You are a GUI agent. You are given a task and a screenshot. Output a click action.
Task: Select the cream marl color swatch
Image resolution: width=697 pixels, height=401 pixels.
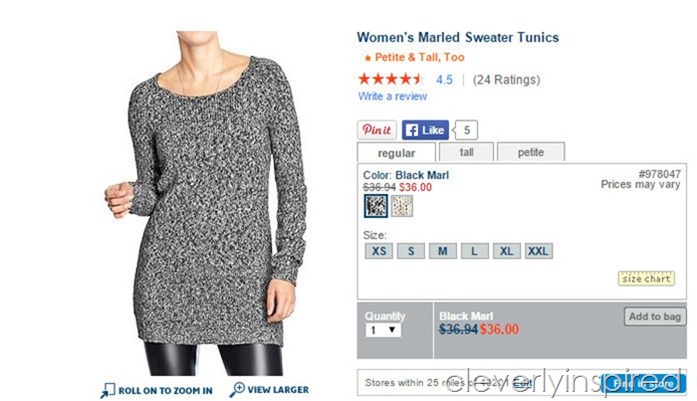(x=402, y=206)
